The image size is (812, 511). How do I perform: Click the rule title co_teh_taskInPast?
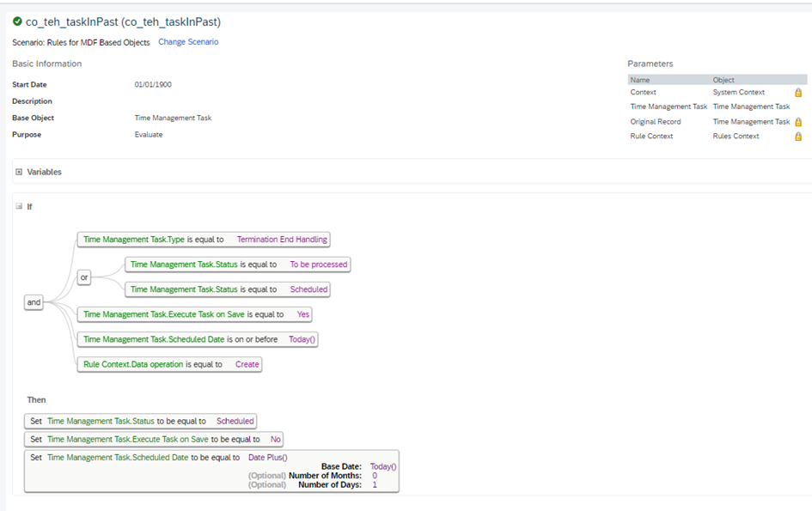pos(123,21)
